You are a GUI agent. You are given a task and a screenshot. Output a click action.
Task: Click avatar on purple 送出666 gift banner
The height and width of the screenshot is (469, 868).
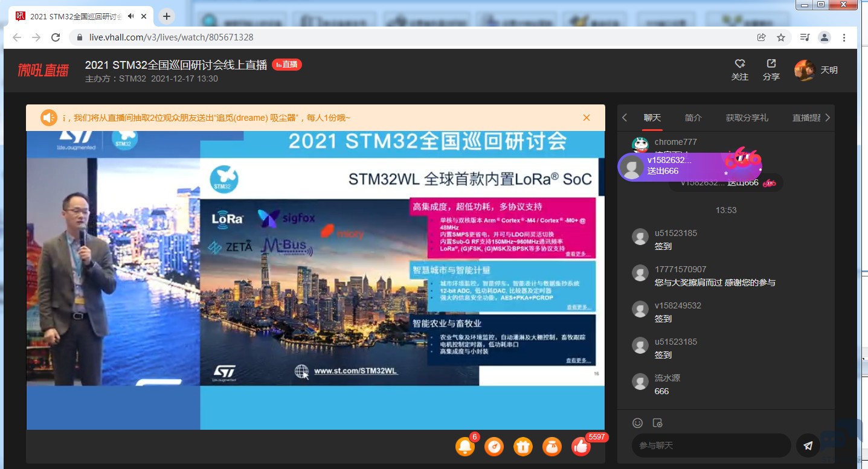(x=632, y=167)
